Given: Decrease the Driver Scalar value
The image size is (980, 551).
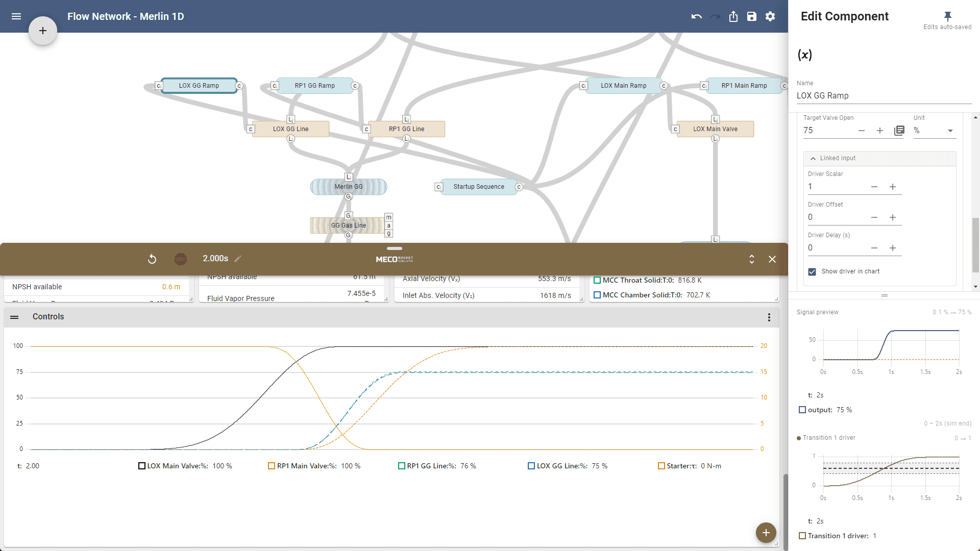Looking at the screenshot, I should (874, 187).
